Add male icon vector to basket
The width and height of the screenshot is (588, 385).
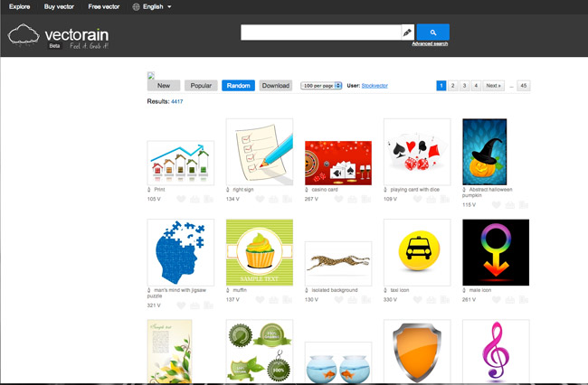[509, 300]
